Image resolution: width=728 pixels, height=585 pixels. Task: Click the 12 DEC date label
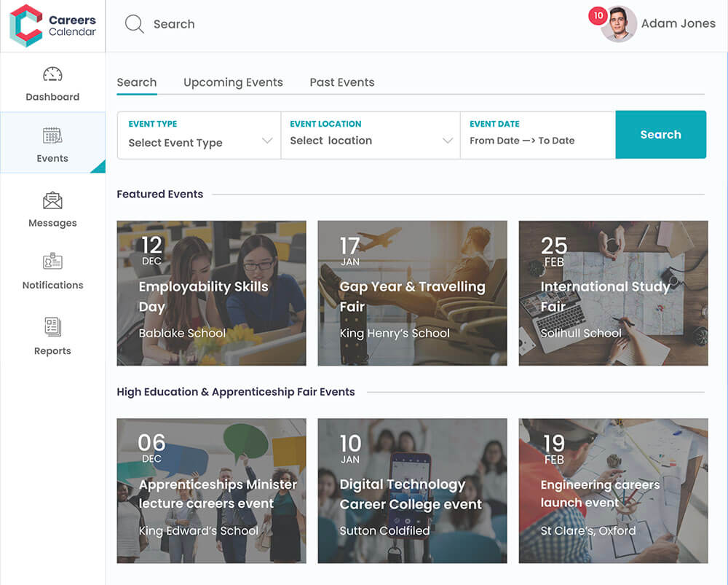pos(152,251)
